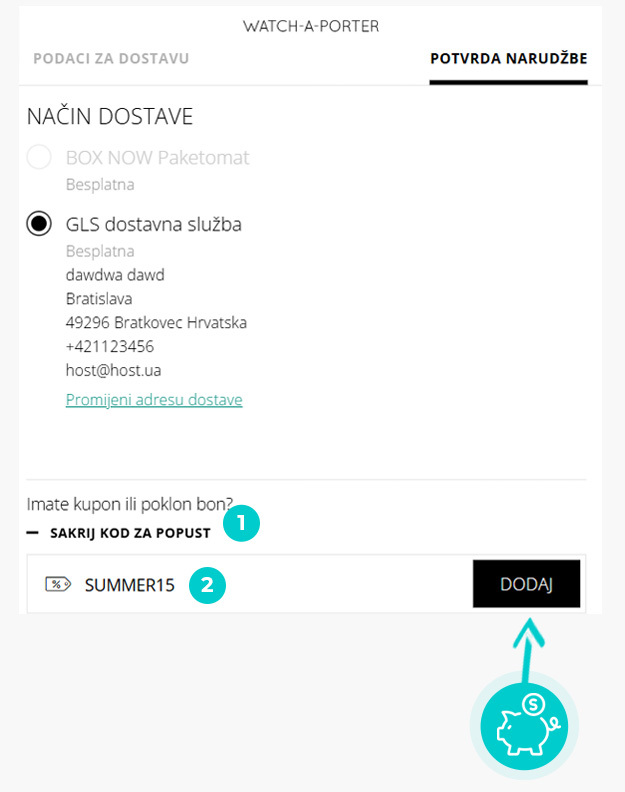Click the GLS dostavna služba label
The image size is (625, 792).
(154, 224)
